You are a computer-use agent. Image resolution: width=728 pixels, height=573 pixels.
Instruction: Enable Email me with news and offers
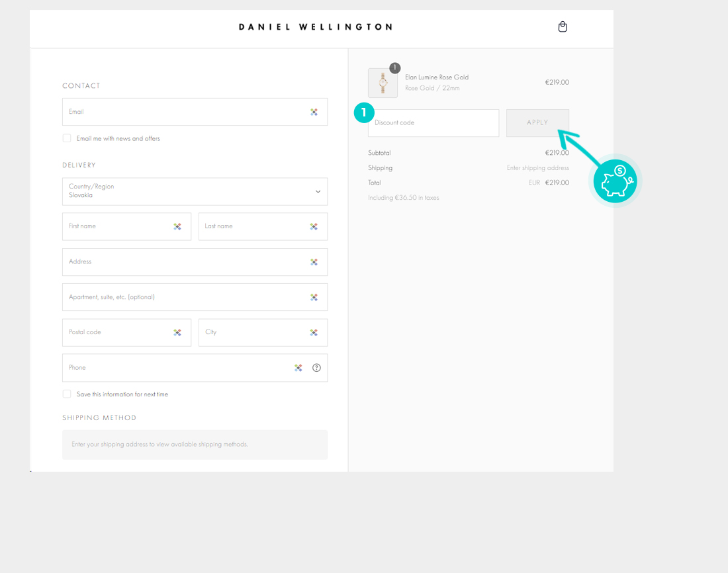pyautogui.click(x=67, y=138)
